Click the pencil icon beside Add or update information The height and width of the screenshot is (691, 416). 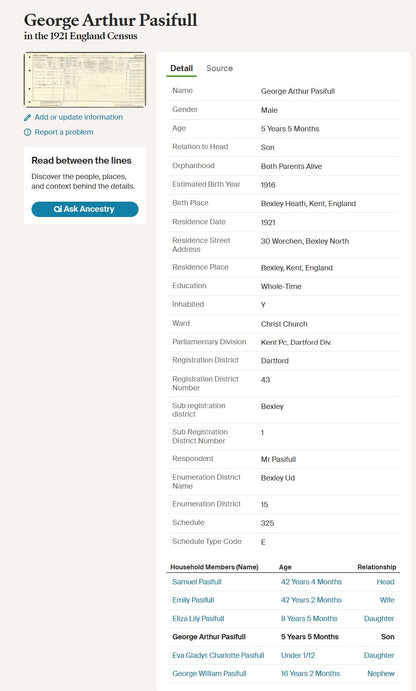click(x=27, y=118)
